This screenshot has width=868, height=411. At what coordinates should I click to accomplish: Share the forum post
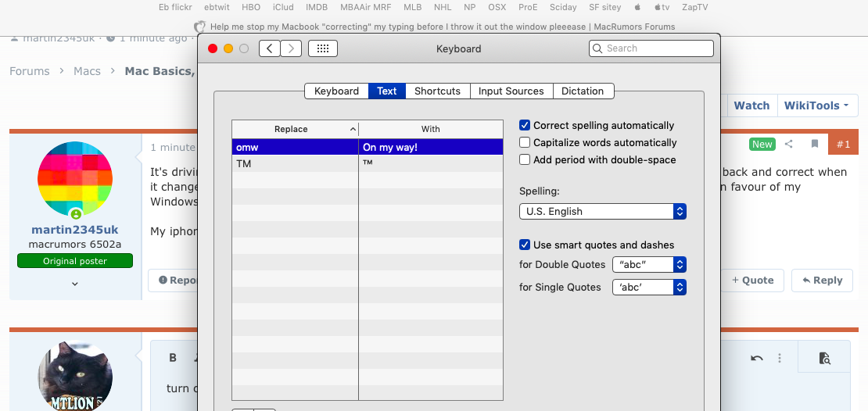tap(789, 144)
